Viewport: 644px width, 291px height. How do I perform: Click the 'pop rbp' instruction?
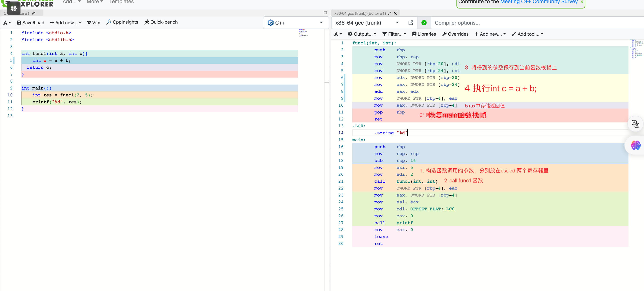point(389,112)
